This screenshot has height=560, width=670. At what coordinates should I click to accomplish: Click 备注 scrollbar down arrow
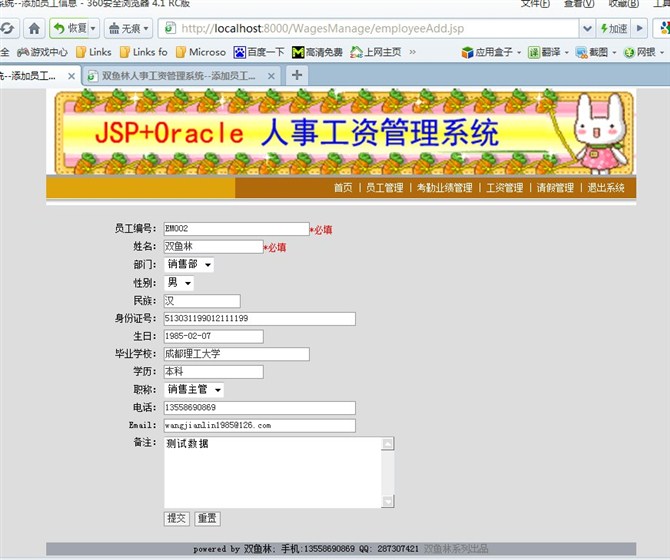tap(388, 501)
